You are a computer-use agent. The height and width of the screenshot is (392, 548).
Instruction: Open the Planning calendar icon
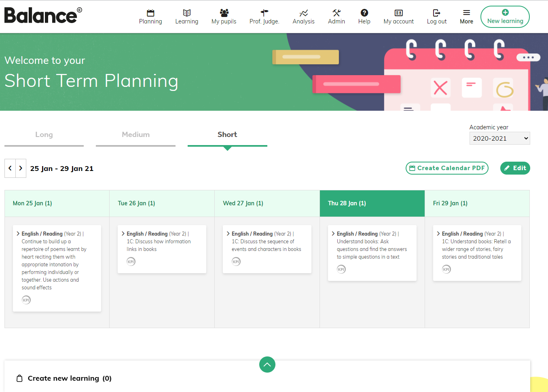tap(150, 13)
